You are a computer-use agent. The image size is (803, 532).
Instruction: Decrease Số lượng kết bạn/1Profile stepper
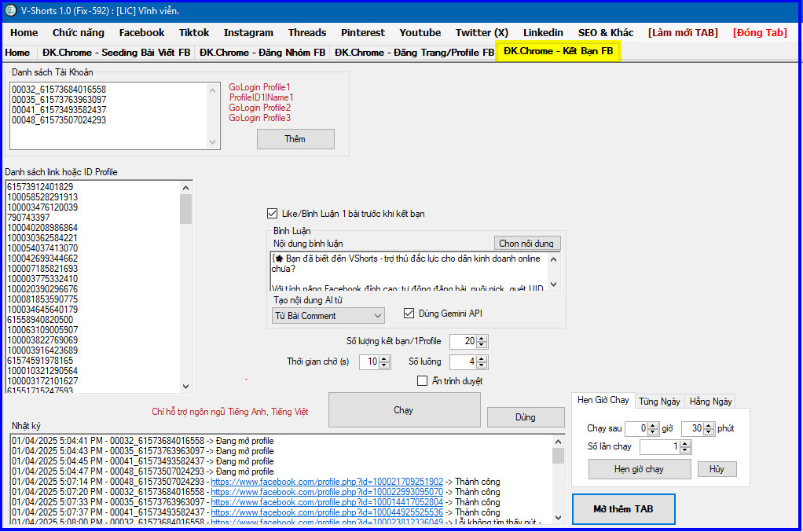[482, 345]
